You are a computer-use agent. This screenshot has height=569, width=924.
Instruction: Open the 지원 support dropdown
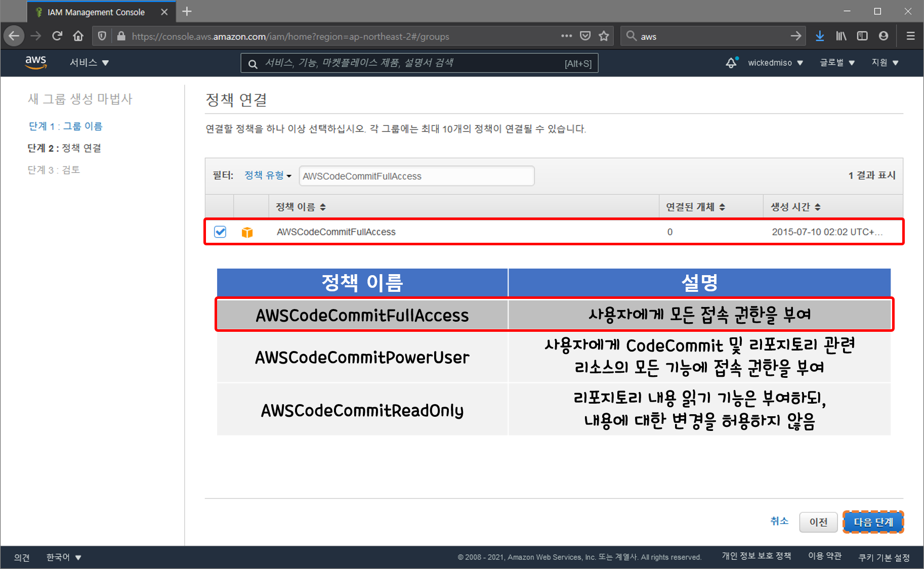(x=885, y=63)
